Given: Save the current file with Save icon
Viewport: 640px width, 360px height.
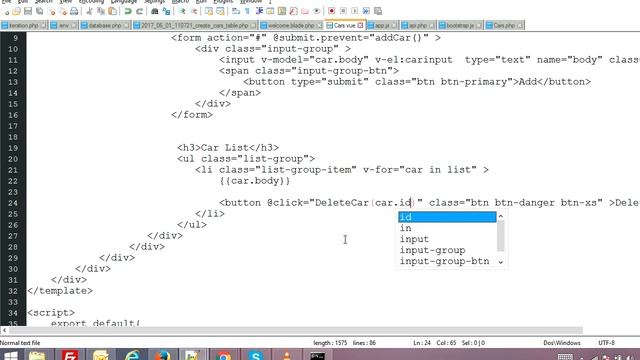Looking at the screenshot, I should 27,11.
